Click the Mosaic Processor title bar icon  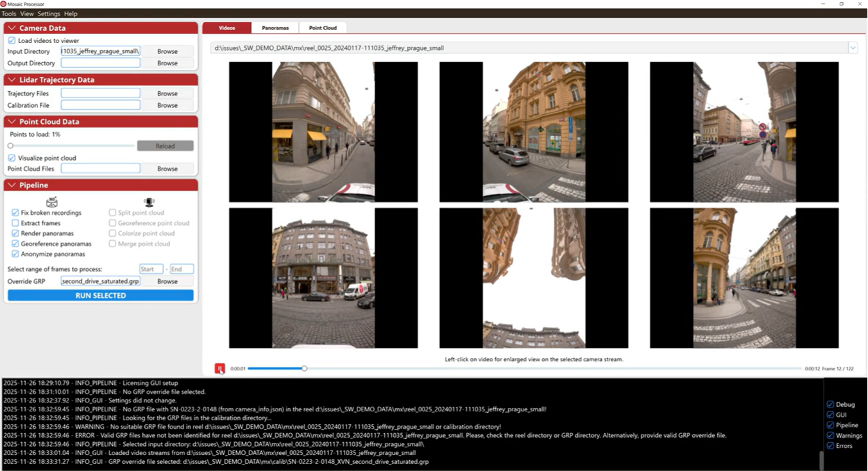click(x=4, y=4)
